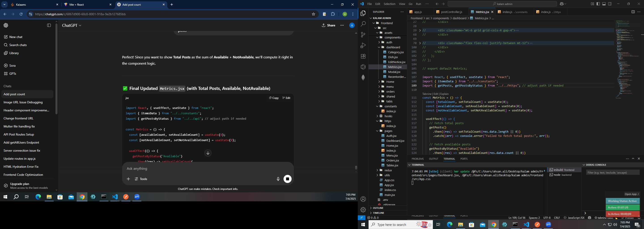Viewport: 644px width, 229px height.
Task: Click ChatGPT logo icon in sidebar
Action: point(6,25)
